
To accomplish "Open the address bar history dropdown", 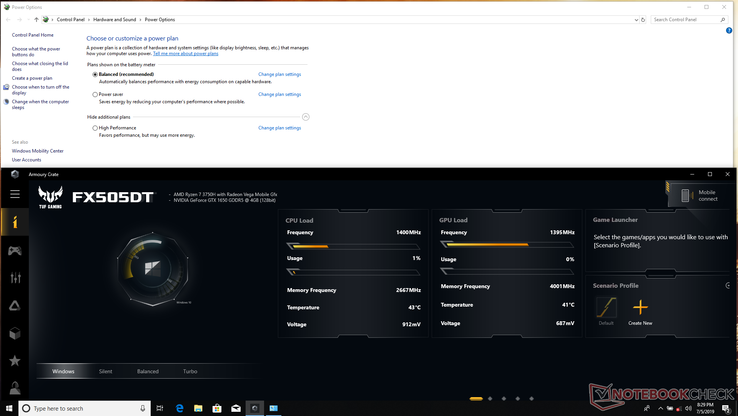I will click(636, 20).
